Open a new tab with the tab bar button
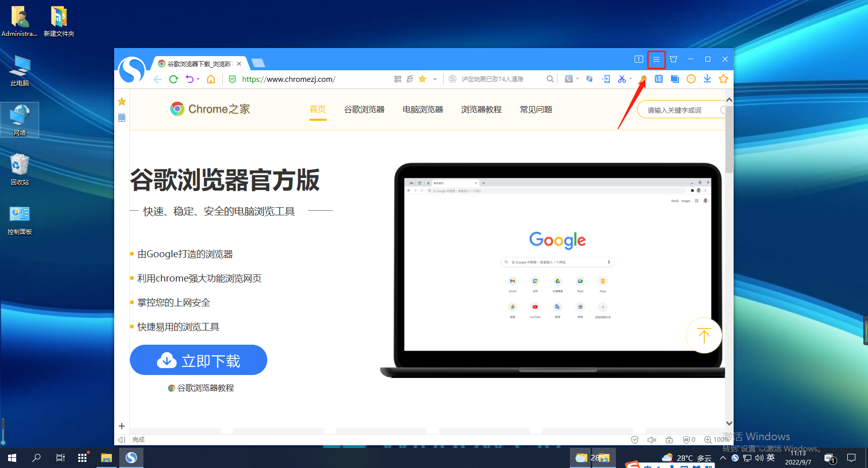 (x=258, y=63)
